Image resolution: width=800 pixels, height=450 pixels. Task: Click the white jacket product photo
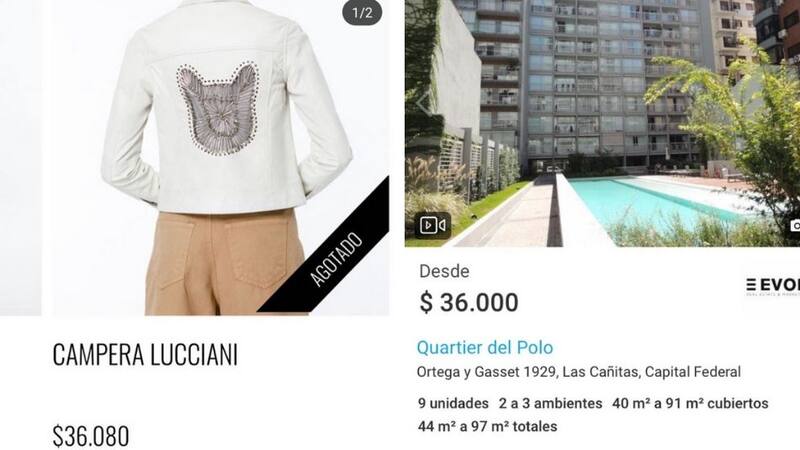pos(220,157)
